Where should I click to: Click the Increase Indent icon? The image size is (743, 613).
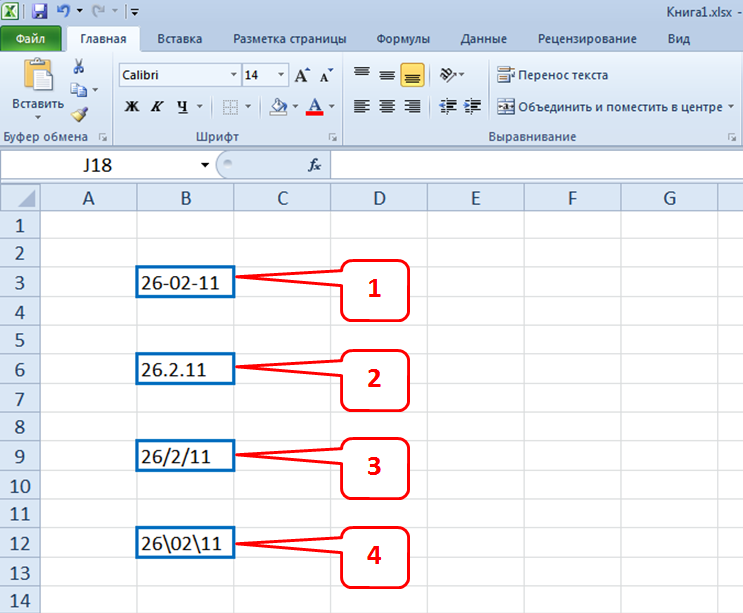[473, 106]
